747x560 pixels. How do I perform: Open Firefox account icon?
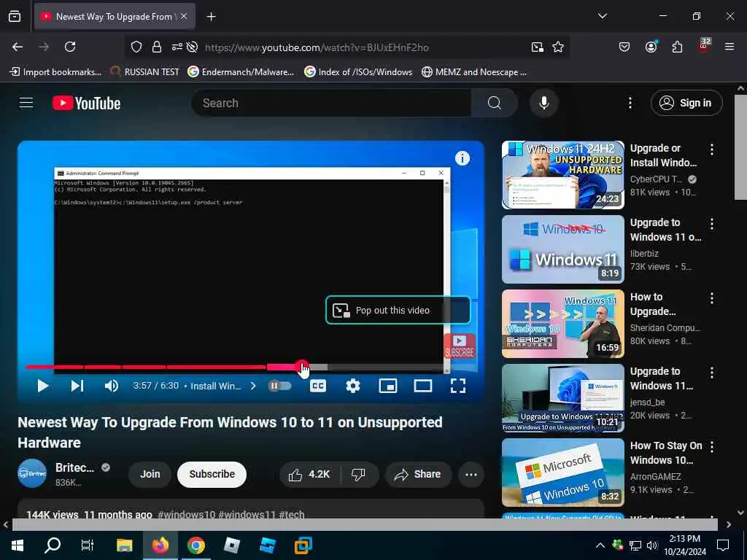[x=651, y=47]
